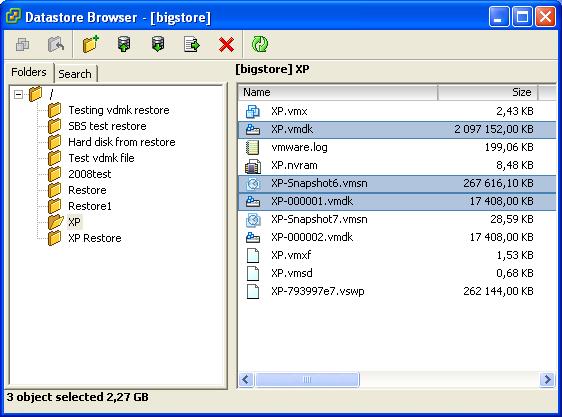Select the XP.vmx file name
Viewport: 562px width, 417px height.
click(289, 112)
